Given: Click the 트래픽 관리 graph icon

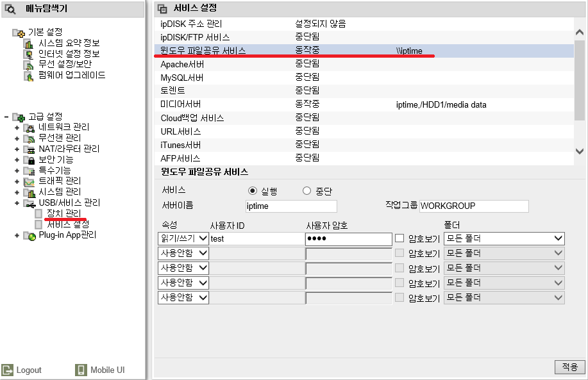Looking at the screenshot, I should click(29, 182).
